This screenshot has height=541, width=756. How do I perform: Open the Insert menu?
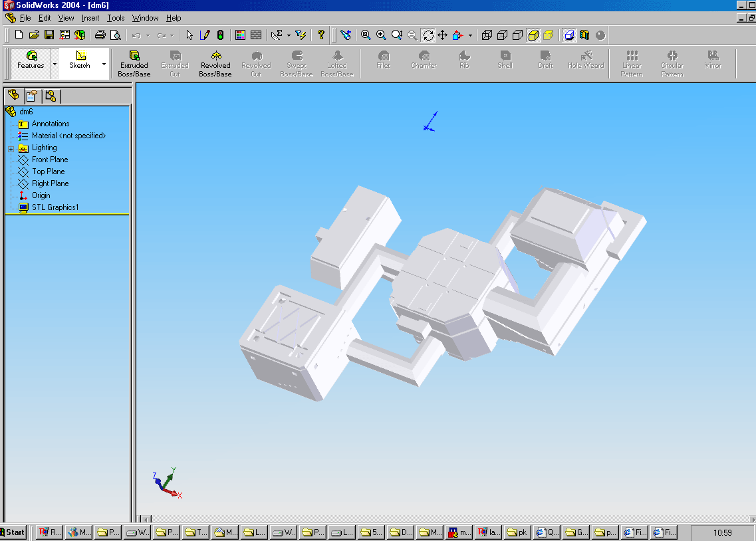[x=90, y=18]
